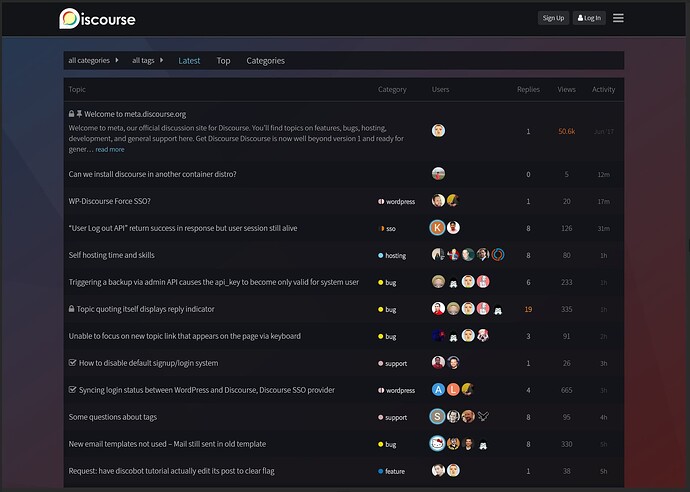Viewport: 690px width, 492px height.
Task: Open the Self hosting time and skills topic
Action: pyautogui.click(x=111, y=255)
